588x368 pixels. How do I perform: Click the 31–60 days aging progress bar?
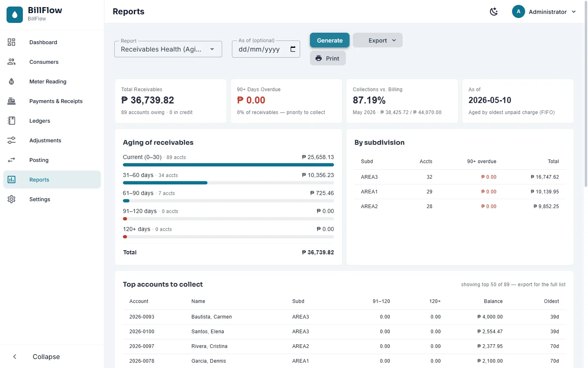(228, 183)
